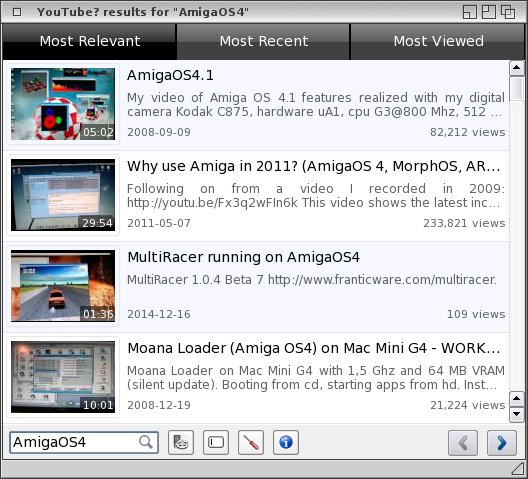The width and height of the screenshot is (528, 479).
Task: Click the franticware.com/multiracer description
Action: pyautogui.click(x=312, y=280)
